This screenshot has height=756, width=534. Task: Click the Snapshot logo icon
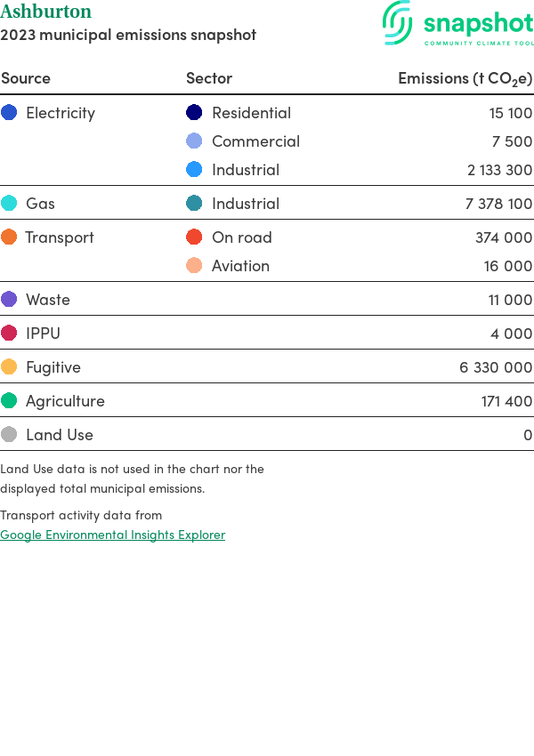point(398,22)
